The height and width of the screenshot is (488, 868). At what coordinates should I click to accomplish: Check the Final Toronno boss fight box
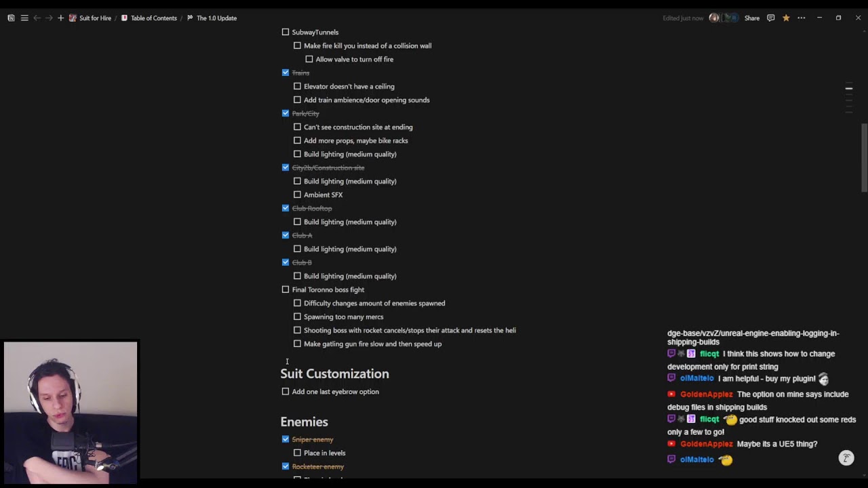coord(285,289)
